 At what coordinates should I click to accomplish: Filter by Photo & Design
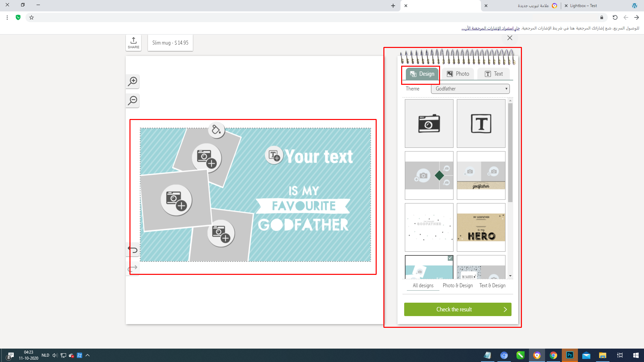click(x=458, y=286)
